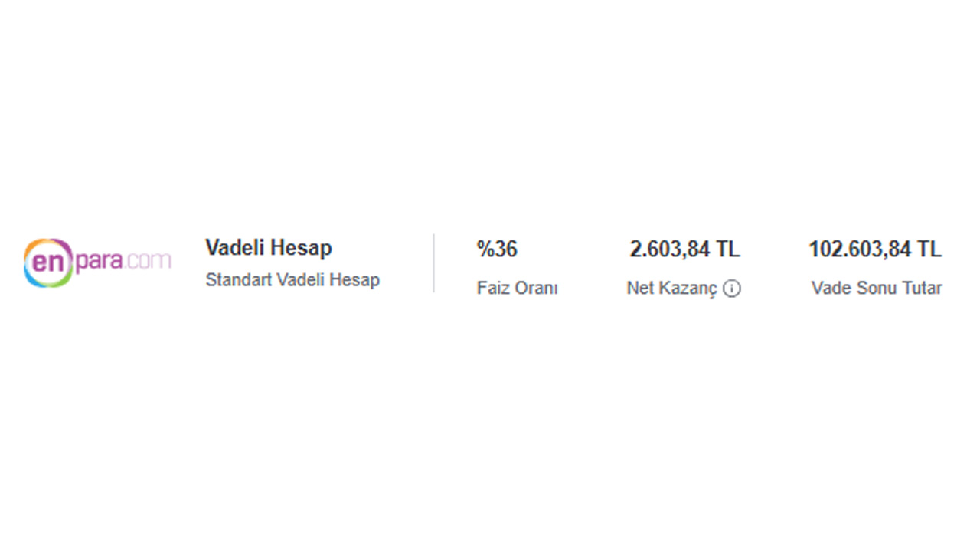Click the Vade Sonu Tutar label
The width and height of the screenshot is (980, 551).
point(877,289)
